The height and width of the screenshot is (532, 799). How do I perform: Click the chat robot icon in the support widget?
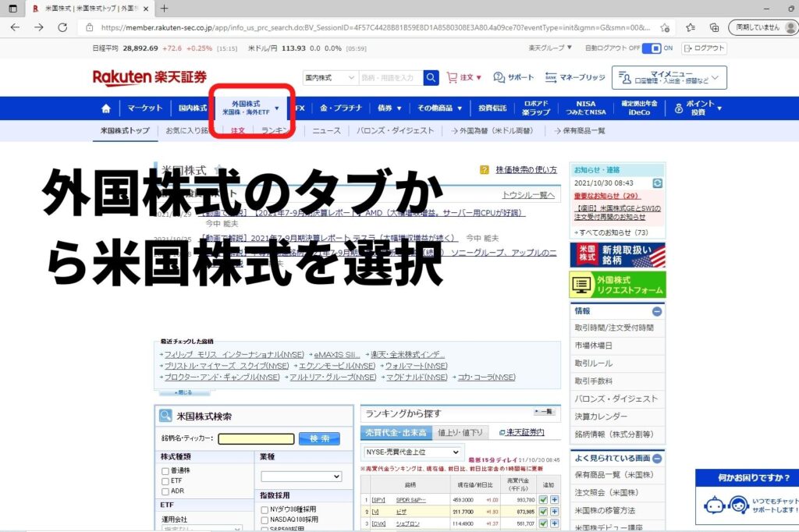pos(715,505)
